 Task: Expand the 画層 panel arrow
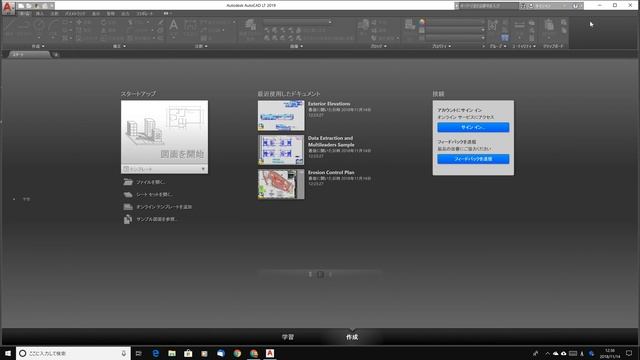coord(301,46)
